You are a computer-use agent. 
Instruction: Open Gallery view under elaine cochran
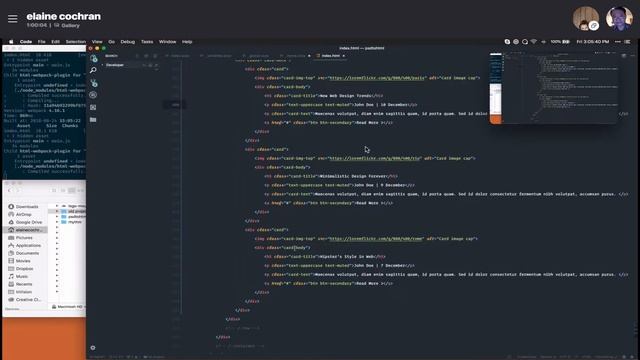(67, 25)
